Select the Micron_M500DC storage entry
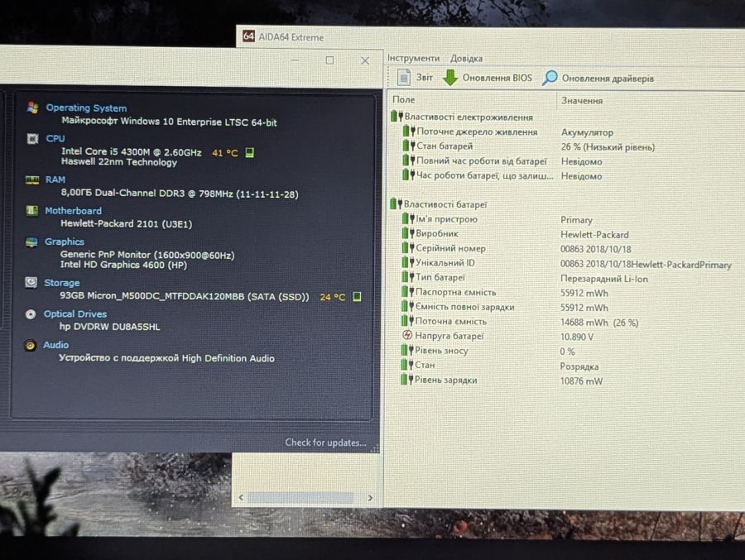 (x=185, y=296)
